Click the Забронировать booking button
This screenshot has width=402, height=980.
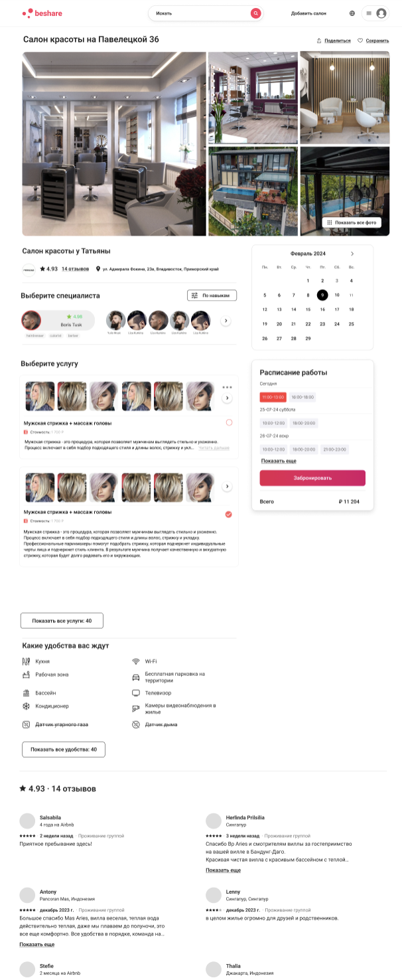pyautogui.click(x=312, y=477)
